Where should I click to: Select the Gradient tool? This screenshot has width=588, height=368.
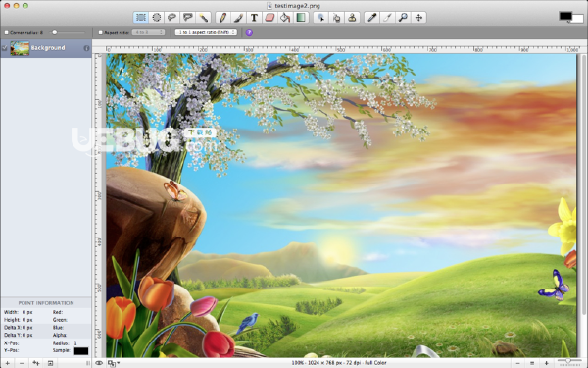click(x=301, y=18)
